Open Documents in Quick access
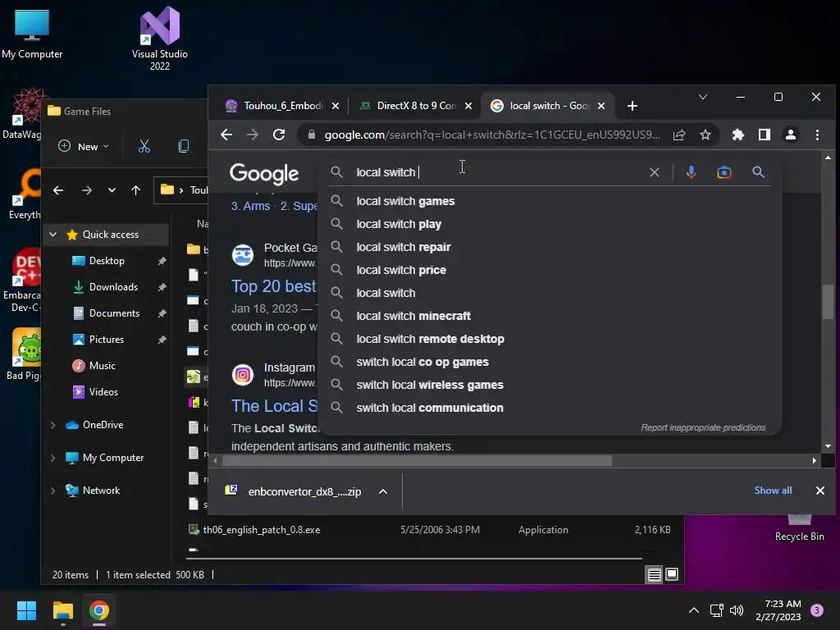This screenshot has height=630, width=840. tap(114, 313)
